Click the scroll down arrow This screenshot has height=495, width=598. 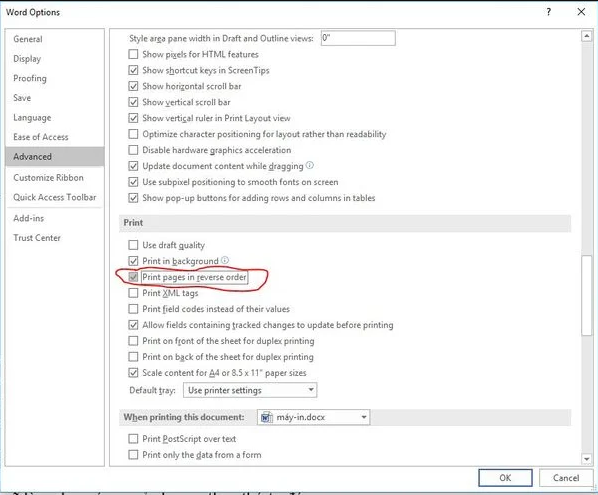[x=587, y=459]
